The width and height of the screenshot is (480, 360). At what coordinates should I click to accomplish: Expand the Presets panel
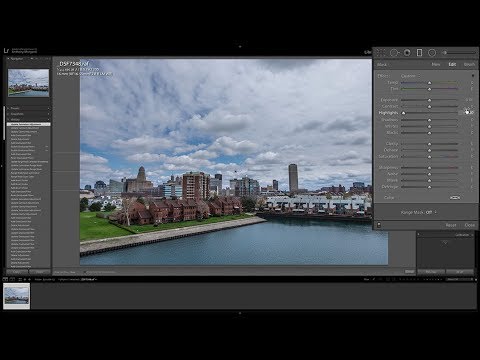point(9,108)
